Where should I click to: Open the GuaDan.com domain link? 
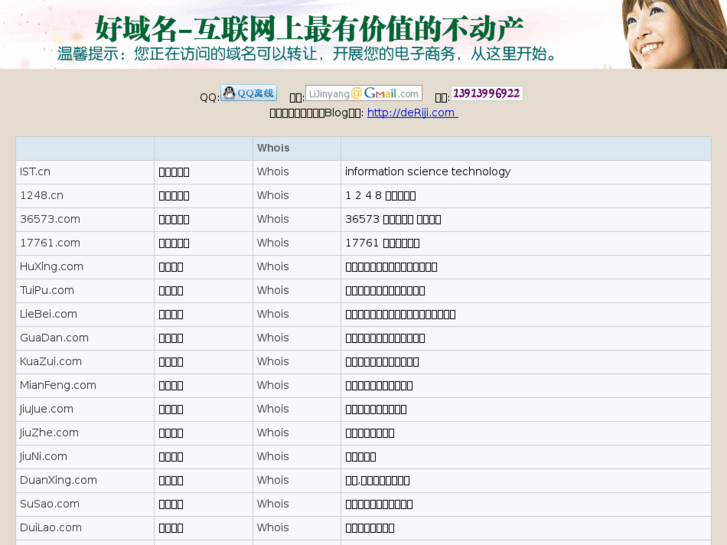[54, 338]
